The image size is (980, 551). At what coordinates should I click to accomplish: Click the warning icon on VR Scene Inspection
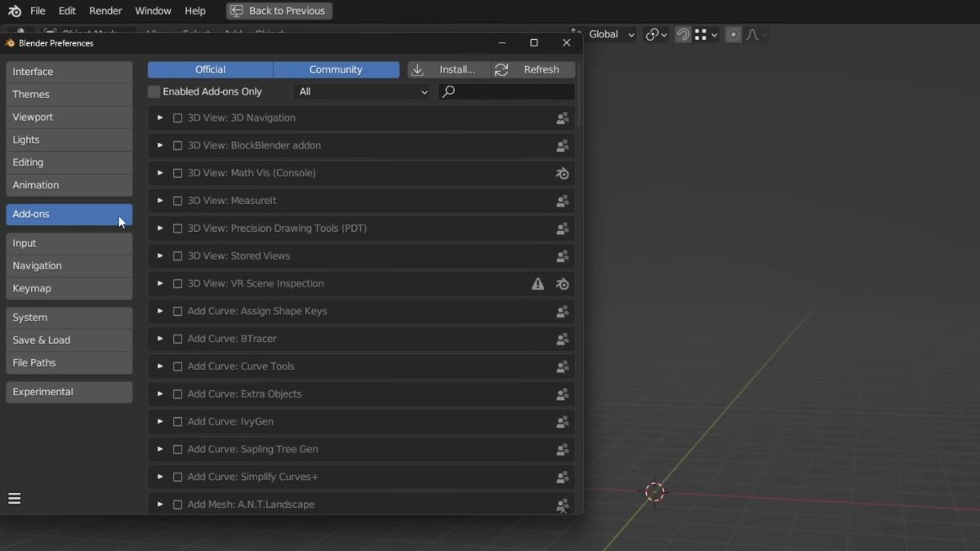[x=537, y=283]
